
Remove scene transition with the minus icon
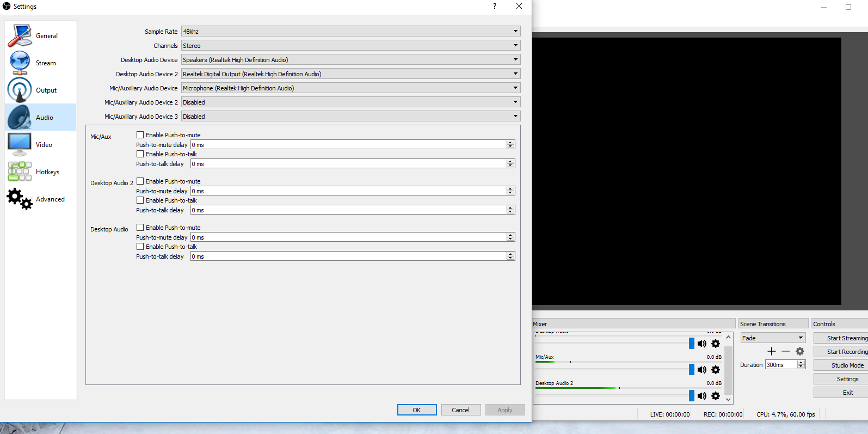click(786, 351)
